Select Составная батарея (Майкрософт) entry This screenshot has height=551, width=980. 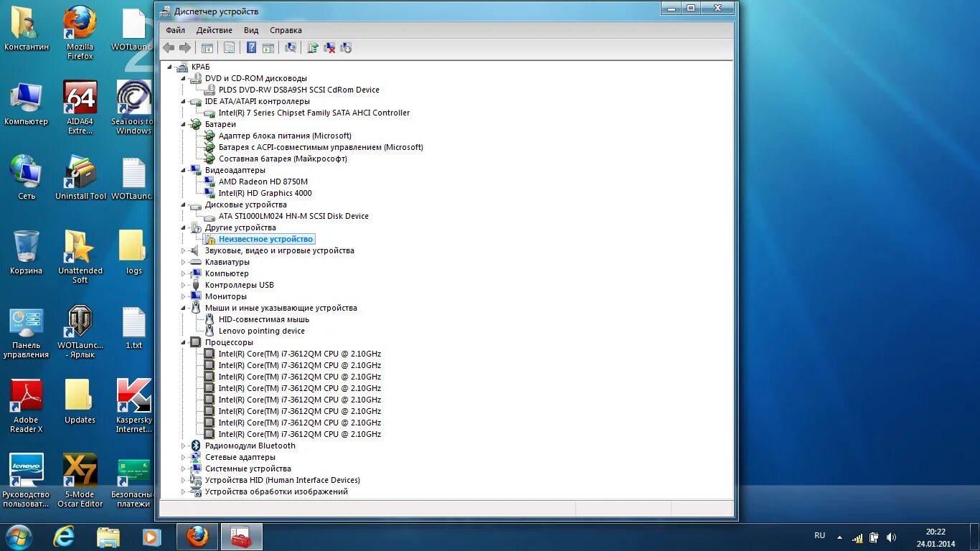click(283, 159)
